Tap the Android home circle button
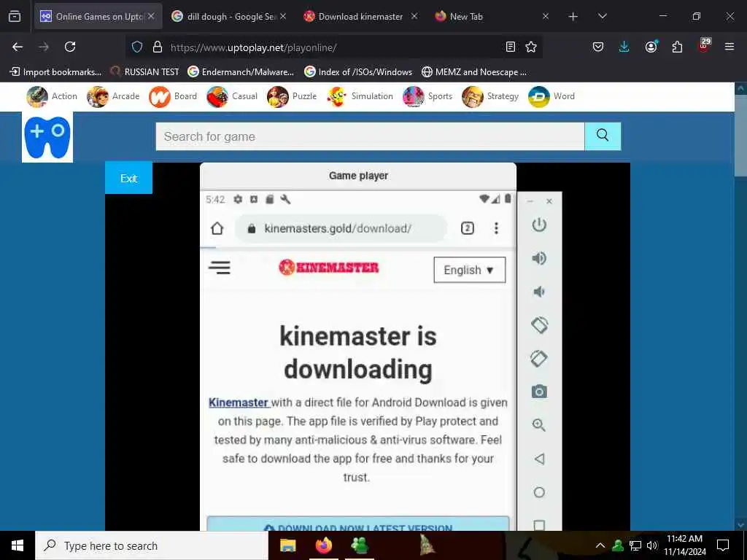Screen dimensions: 747x560 pos(539,492)
